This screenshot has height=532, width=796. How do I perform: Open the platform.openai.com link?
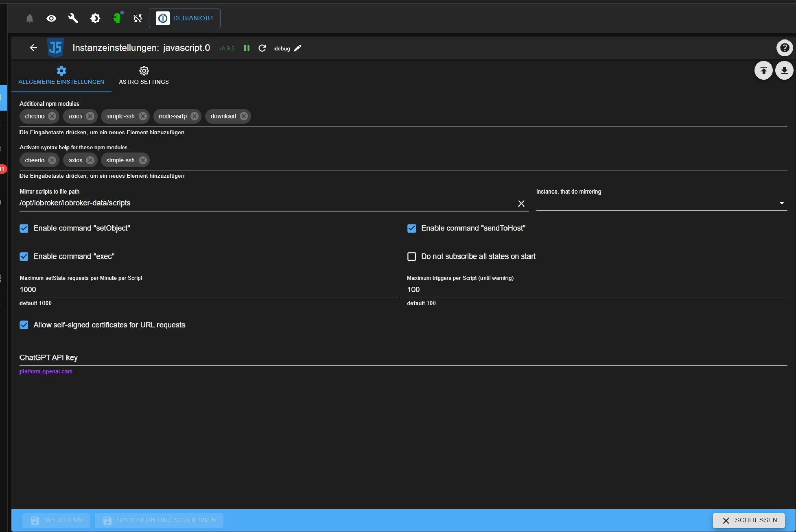46,371
